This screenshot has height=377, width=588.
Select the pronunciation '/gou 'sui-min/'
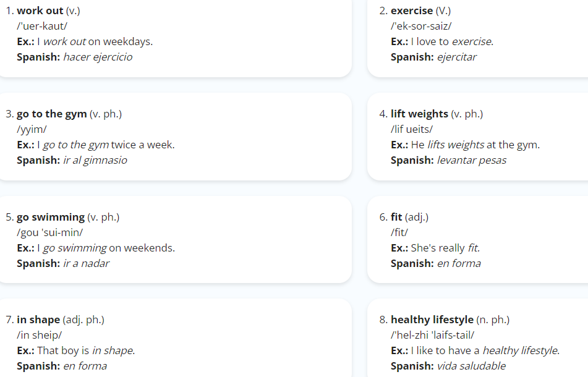(50, 233)
